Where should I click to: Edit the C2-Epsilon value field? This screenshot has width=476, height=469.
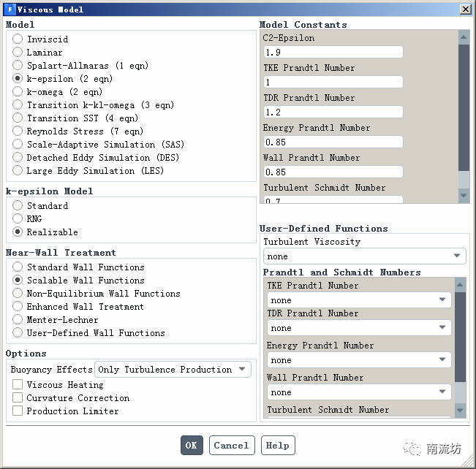[x=333, y=52]
